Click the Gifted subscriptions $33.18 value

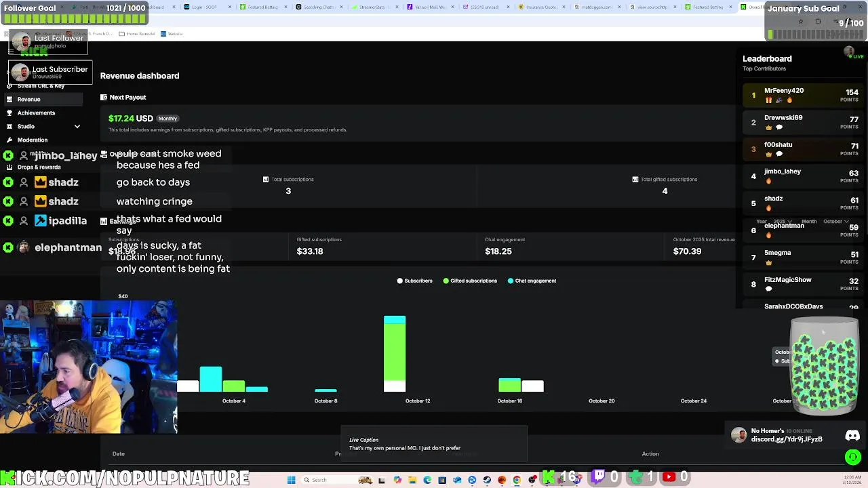coord(310,251)
